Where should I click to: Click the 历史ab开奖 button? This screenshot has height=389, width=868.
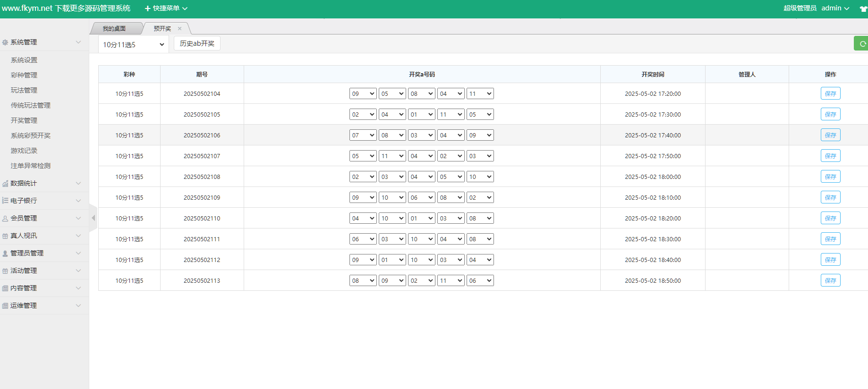pos(197,43)
